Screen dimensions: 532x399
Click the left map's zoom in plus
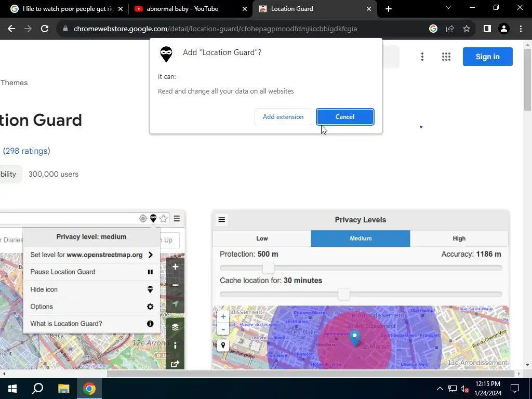point(176,267)
